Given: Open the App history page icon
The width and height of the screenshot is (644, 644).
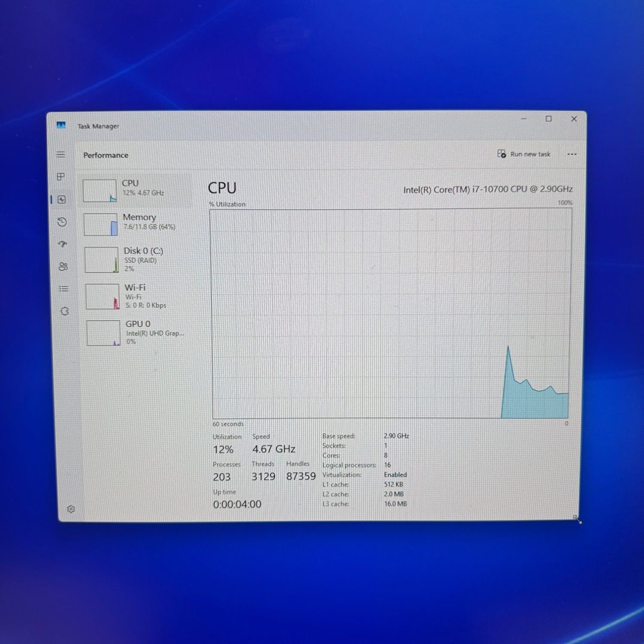Looking at the screenshot, I should click(62, 222).
